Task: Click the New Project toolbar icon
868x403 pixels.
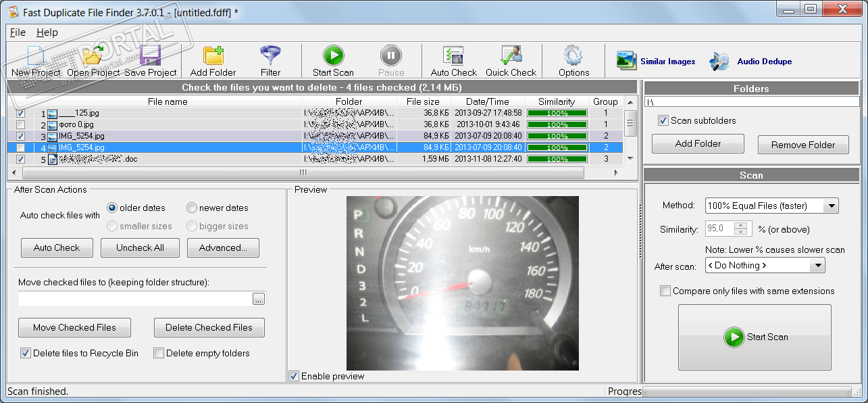Action: pyautogui.click(x=36, y=61)
